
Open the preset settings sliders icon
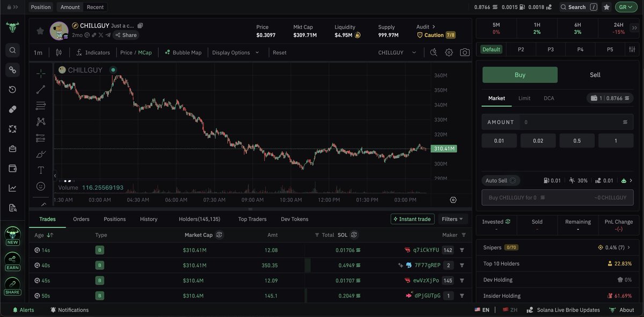[x=632, y=49]
